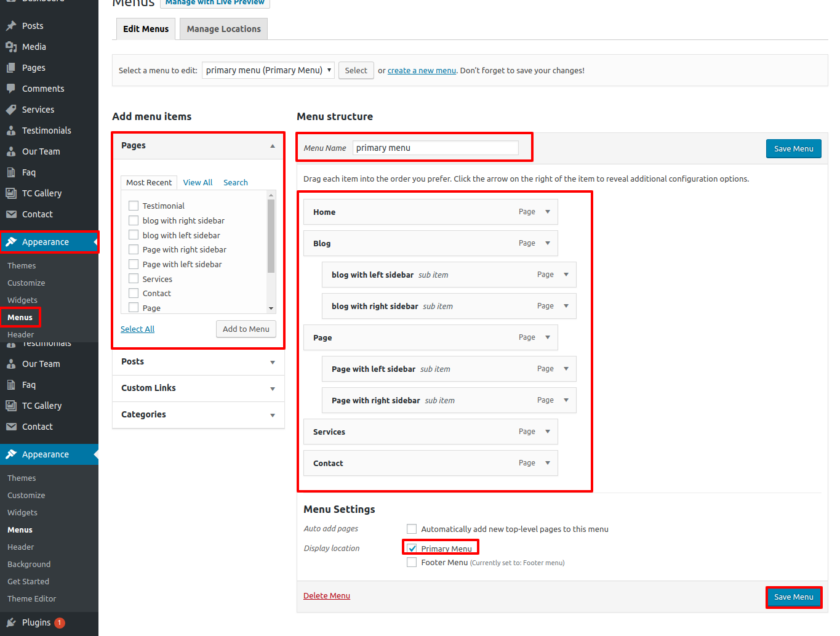
Task: Expand the Home menu item options arrow
Action: point(548,212)
